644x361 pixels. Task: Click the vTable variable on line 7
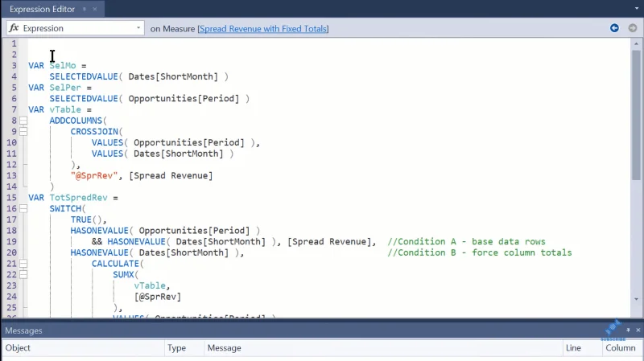tap(65, 109)
